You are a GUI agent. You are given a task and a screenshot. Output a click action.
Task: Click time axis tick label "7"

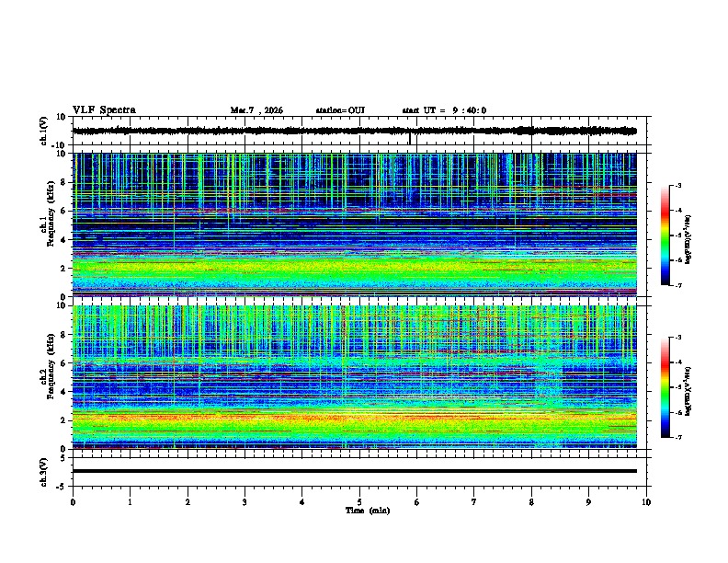474,502
